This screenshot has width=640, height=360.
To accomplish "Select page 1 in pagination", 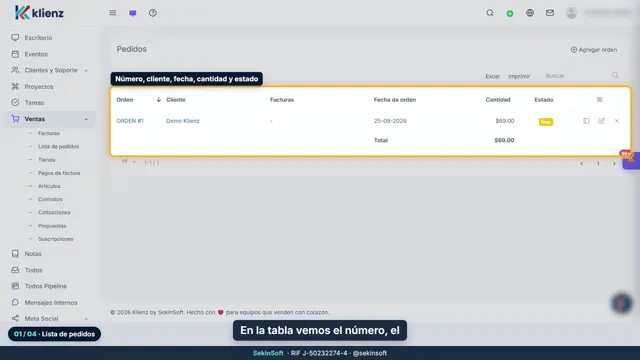I will point(598,164).
